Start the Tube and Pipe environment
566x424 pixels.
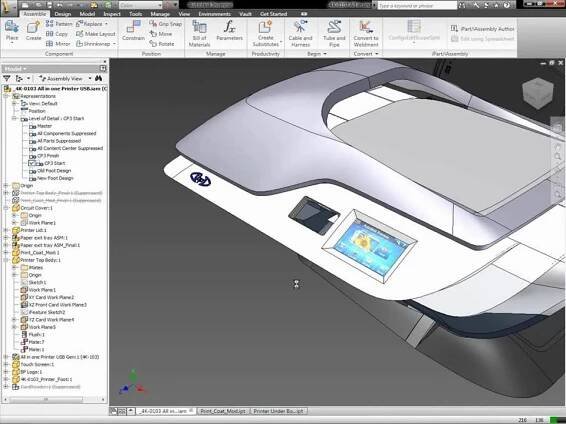(x=334, y=33)
